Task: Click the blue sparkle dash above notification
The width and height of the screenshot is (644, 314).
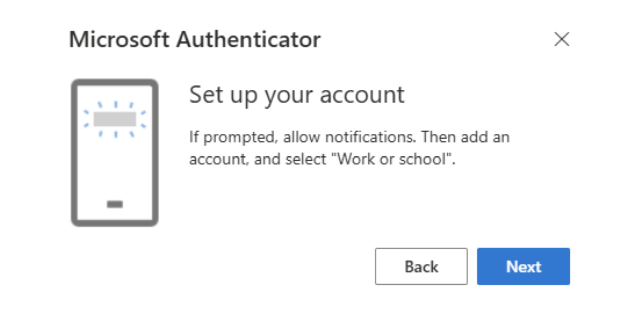Action: tap(116, 104)
